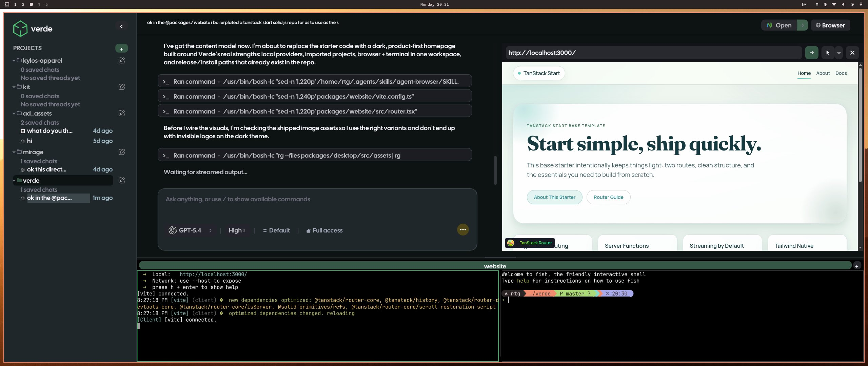The width and height of the screenshot is (868, 366).
Task: Start new chat in verde project
Action: 122,181
